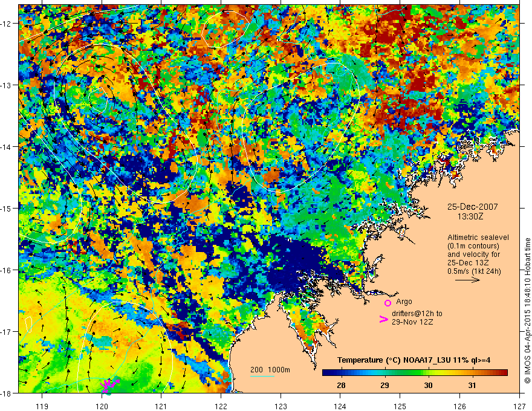Click the '25-Dec 13Z' velocity date text
The width and height of the screenshot is (532, 411).
[468, 263]
